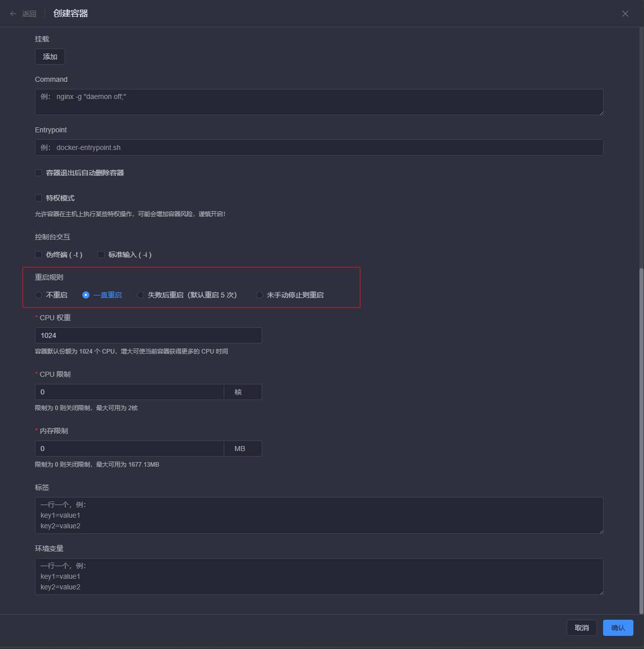Enable auto-delete container after exit checkbox
The width and height of the screenshot is (644, 649).
38,173
